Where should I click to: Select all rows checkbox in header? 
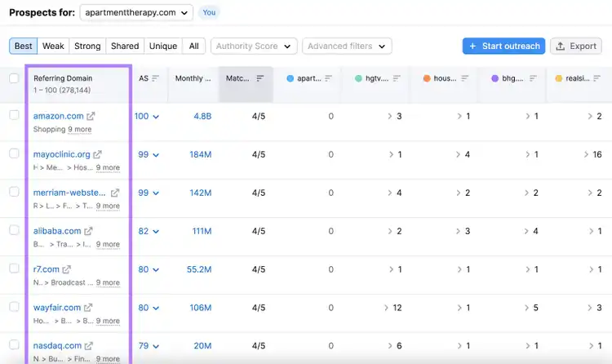tap(14, 78)
